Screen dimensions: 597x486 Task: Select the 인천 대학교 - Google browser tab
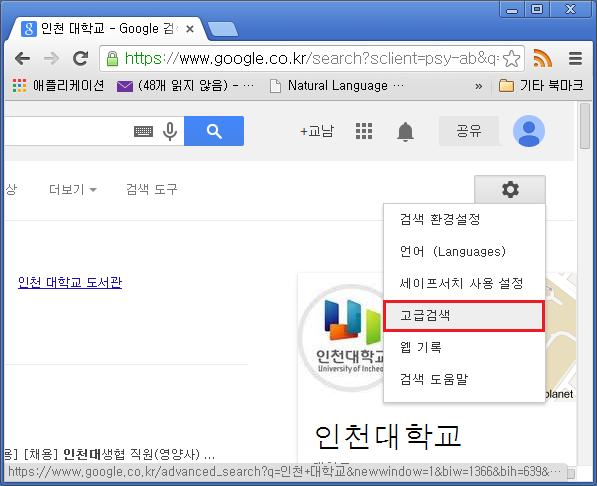pyautogui.click(x=108, y=29)
